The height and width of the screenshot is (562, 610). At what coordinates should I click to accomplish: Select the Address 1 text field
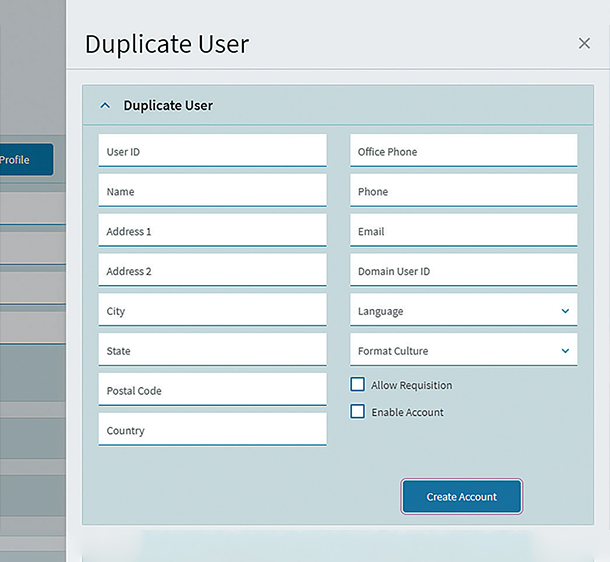click(x=212, y=231)
